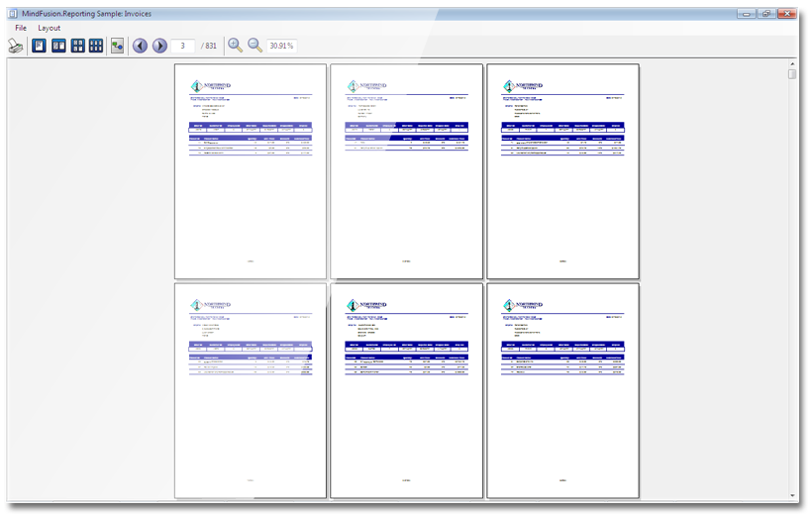Viewport: 812px width, 515px height.
Task: Select the top-left invoice page preview
Action: tap(251, 171)
